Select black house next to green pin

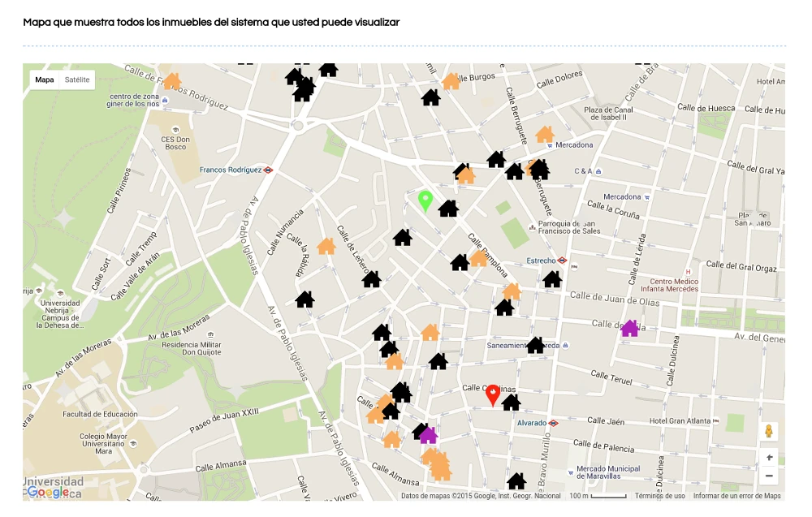[x=448, y=209]
